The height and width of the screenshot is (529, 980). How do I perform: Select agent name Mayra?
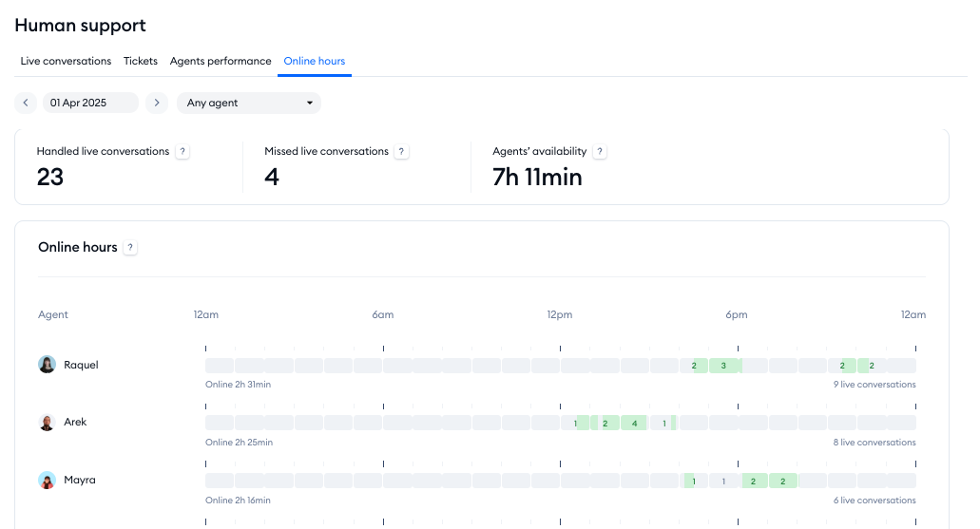coord(80,481)
